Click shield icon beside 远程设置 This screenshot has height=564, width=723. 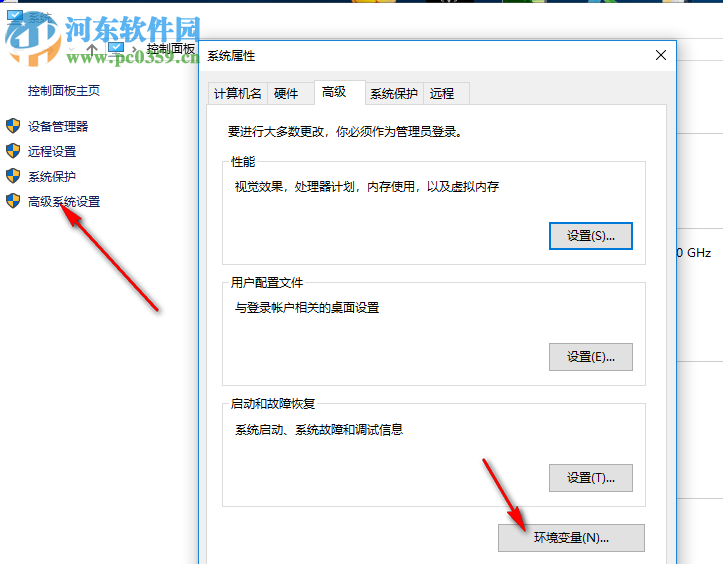pos(13,150)
